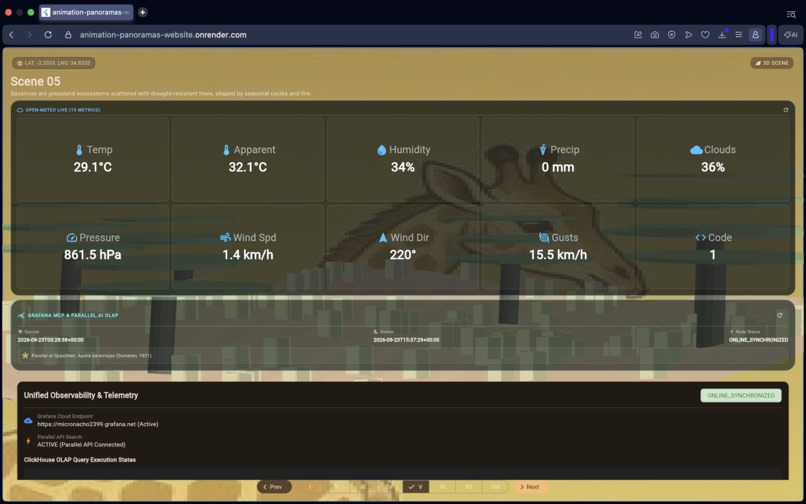Click the Sunrise timestamp value
The width and height of the screenshot is (806, 504).
click(x=50, y=340)
